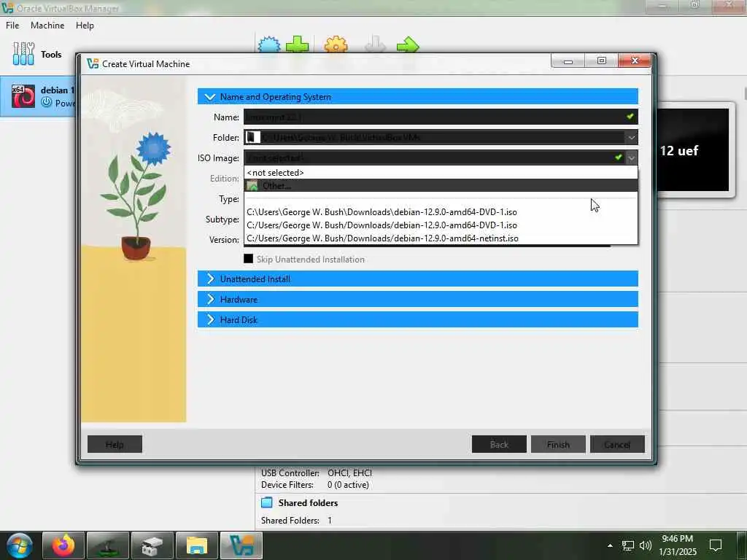The image size is (747, 560).
Task: Click the Back button
Action: 499,444
